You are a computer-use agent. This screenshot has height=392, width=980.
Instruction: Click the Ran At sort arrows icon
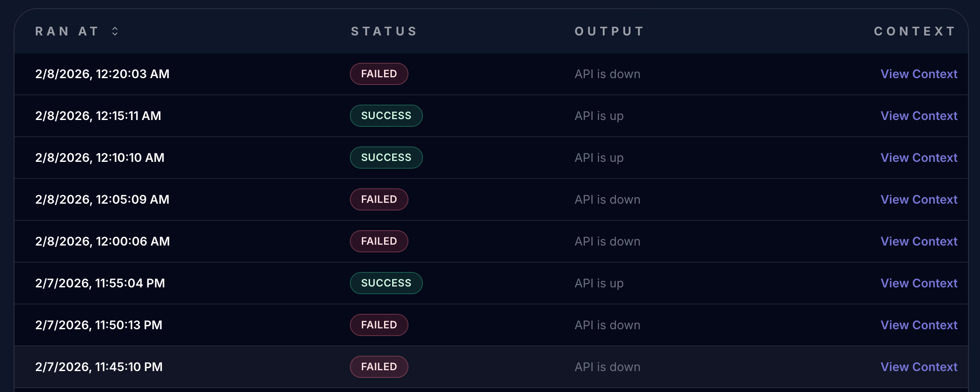(x=115, y=31)
